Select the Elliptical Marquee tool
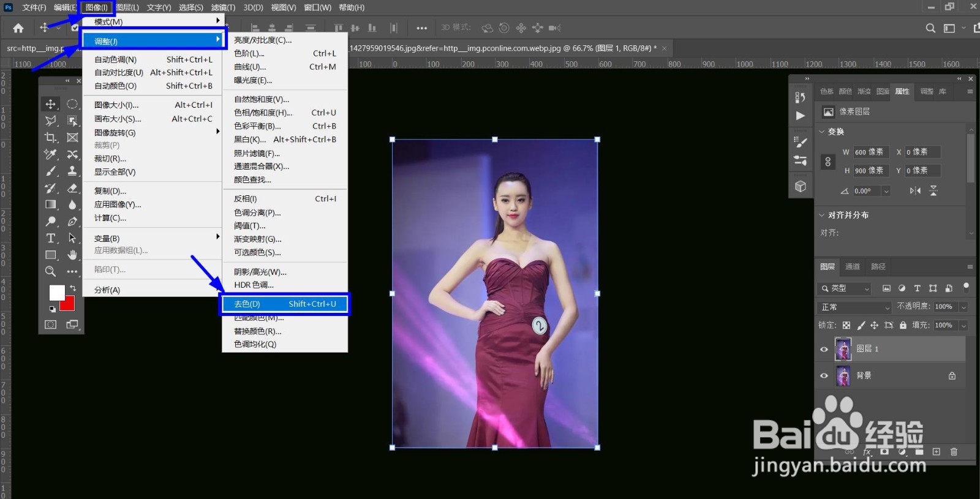The width and height of the screenshot is (980, 499). click(x=72, y=104)
